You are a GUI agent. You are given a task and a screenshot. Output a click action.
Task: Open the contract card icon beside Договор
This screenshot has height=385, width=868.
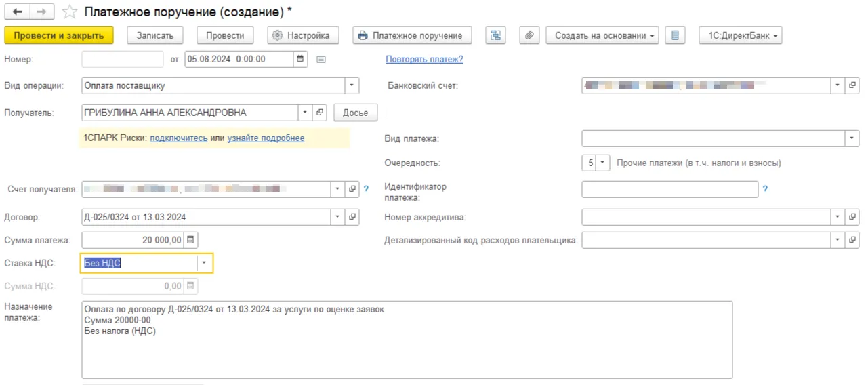[352, 217]
